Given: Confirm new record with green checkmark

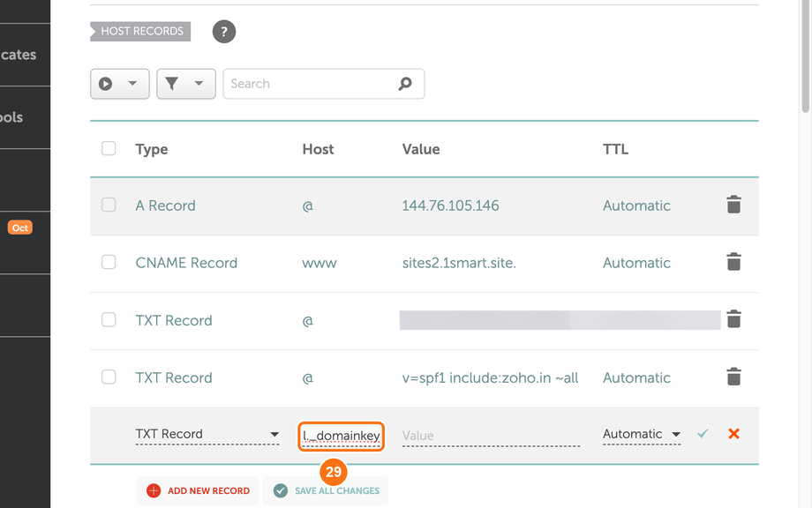Looking at the screenshot, I should pyautogui.click(x=703, y=434).
